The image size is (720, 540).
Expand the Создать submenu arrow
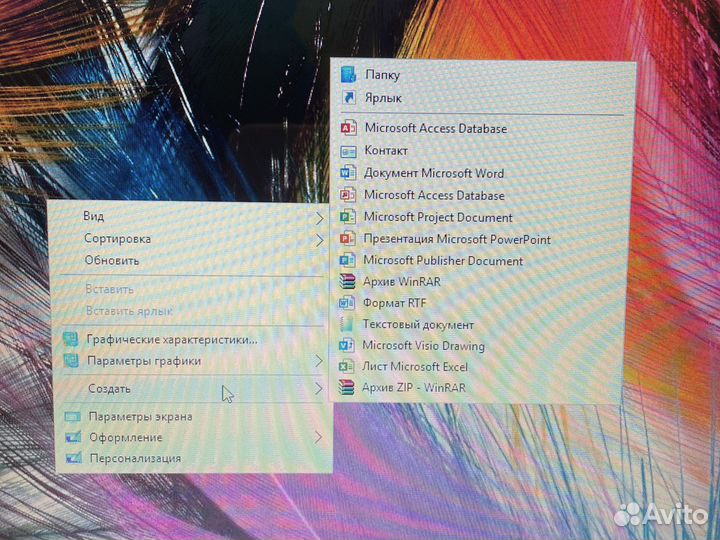coord(318,389)
